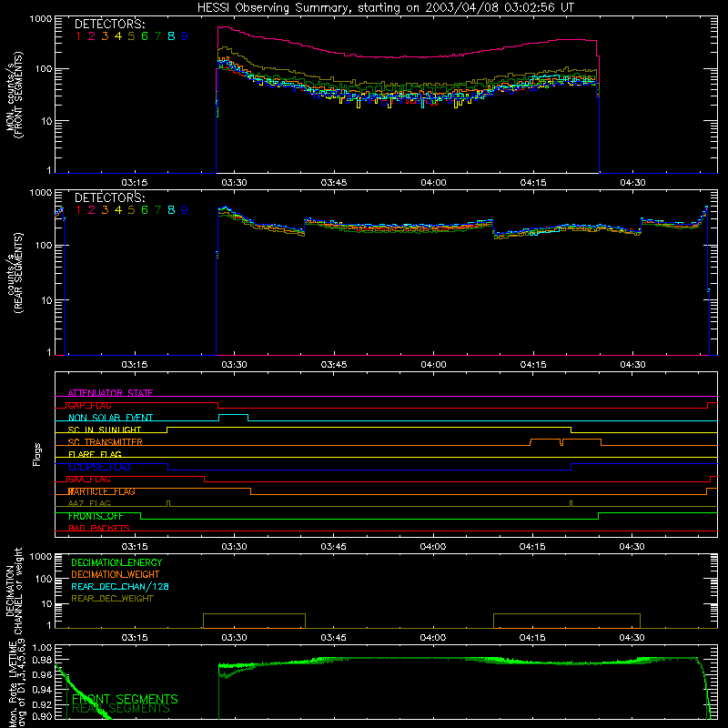The width and height of the screenshot is (728, 728).
Task: Click the FLARE_FLAG label
Action: coord(95,454)
